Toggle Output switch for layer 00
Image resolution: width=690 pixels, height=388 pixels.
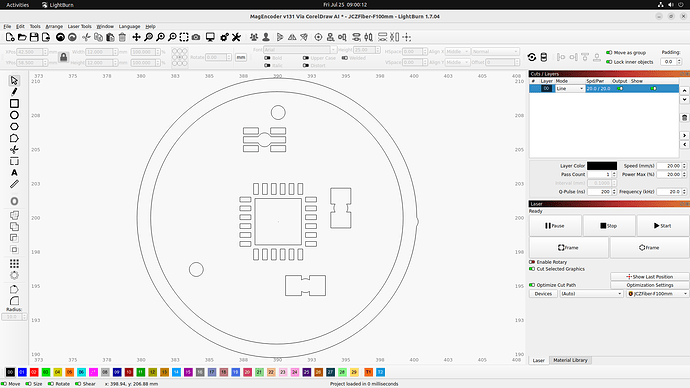point(620,88)
